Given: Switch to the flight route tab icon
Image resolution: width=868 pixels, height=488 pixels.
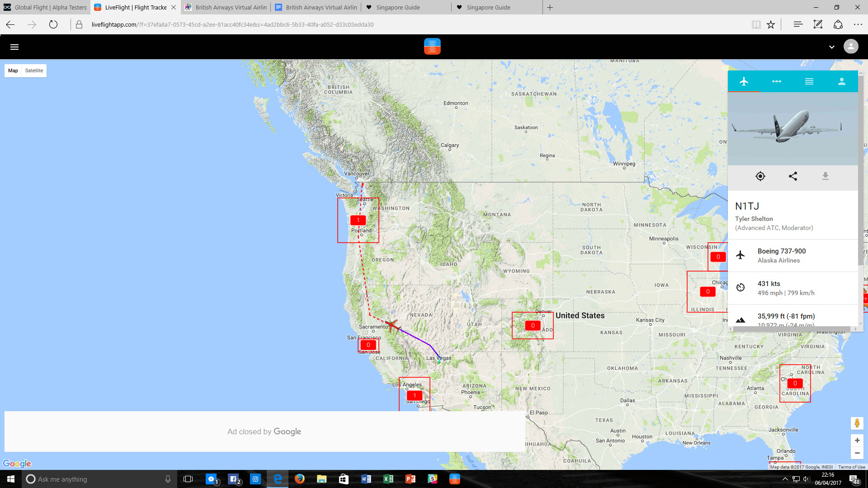Looking at the screenshot, I should click(x=776, y=81).
